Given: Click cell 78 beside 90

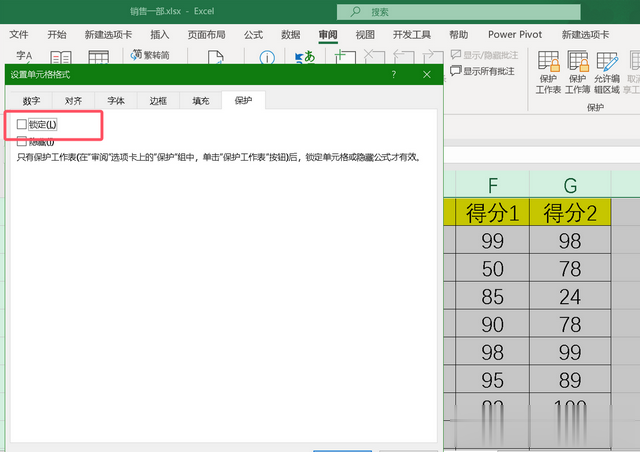Looking at the screenshot, I should pos(570,324).
